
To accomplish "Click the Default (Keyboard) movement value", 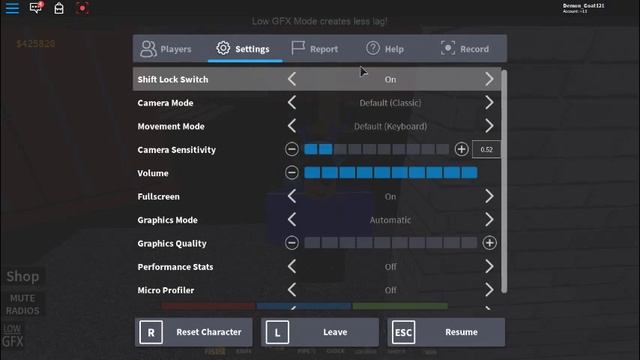I will [390, 126].
